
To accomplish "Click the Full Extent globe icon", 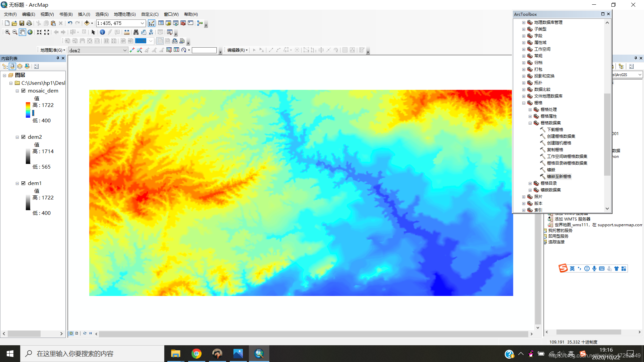I will [30, 32].
